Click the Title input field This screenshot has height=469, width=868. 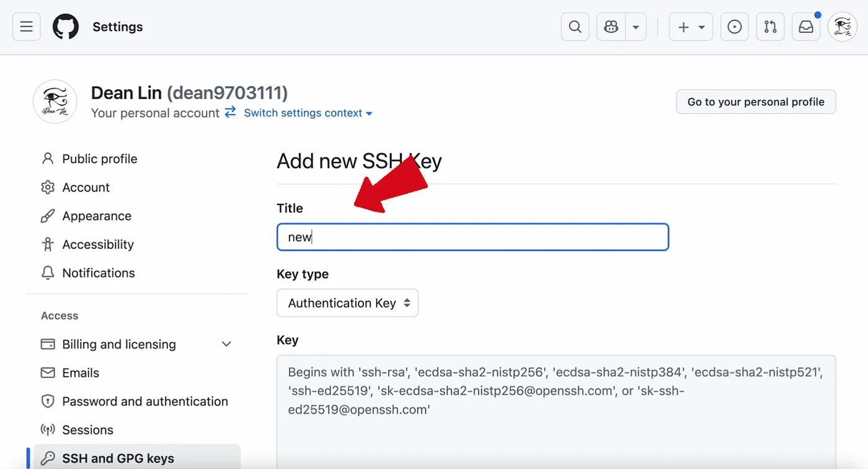[472, 237]
